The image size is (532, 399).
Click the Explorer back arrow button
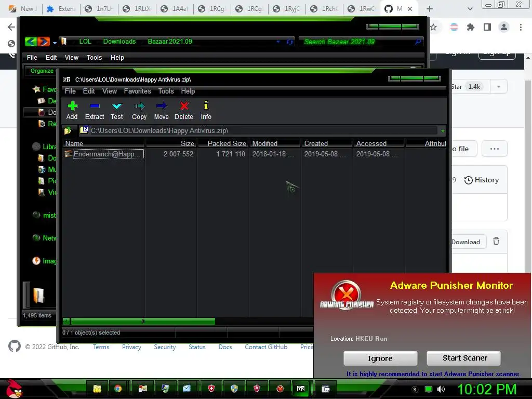point(31,42)
